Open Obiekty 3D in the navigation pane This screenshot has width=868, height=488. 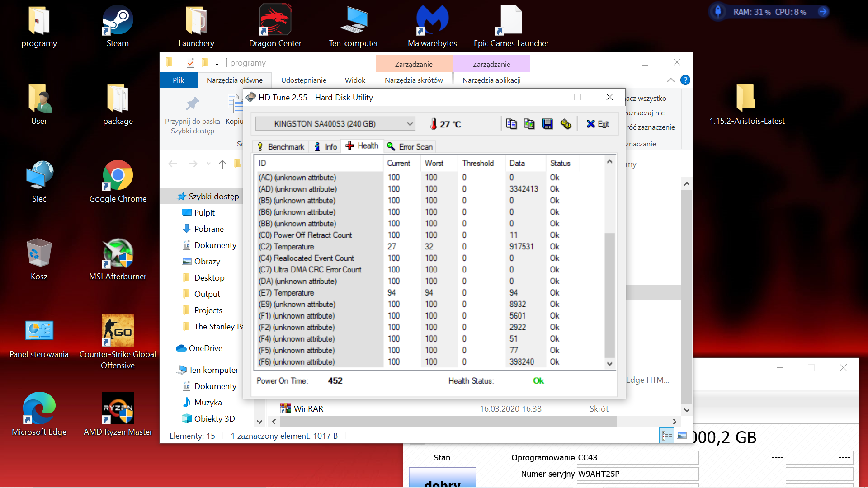(x=208, y=419)
